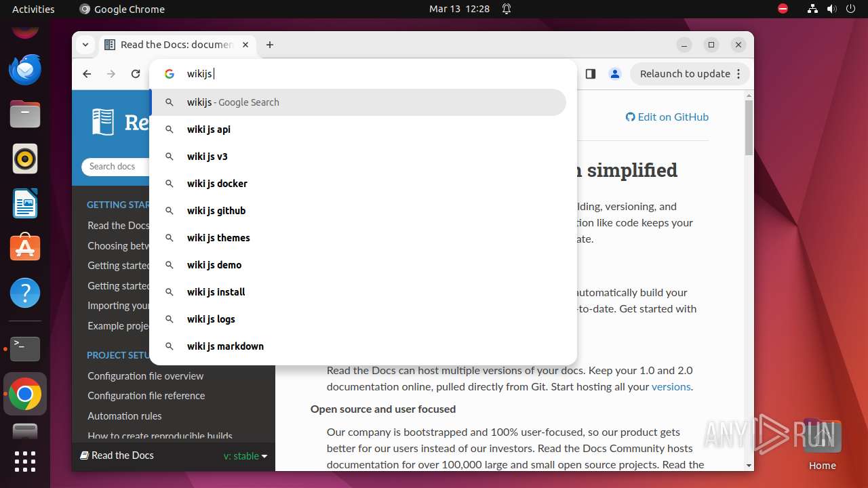Image resolution: width=868 pixels, height=488 pixels.
Task: Open Automation rules sidebar link
Action: [125, 416]
